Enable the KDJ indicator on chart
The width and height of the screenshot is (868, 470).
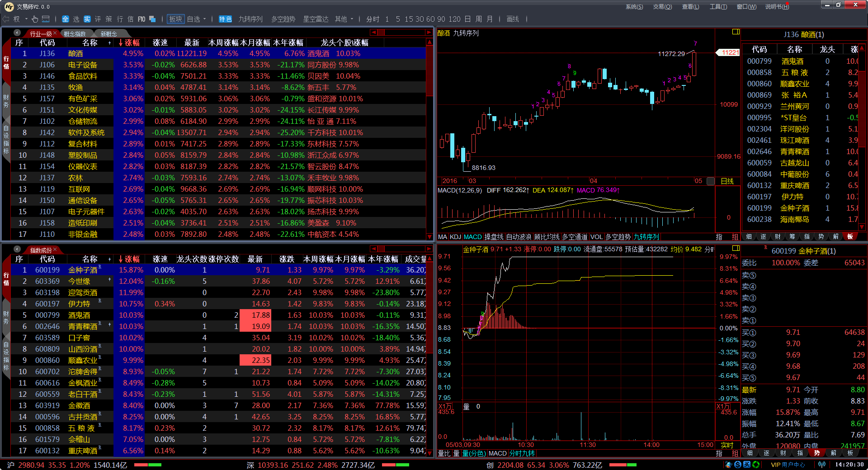(455, 237)
